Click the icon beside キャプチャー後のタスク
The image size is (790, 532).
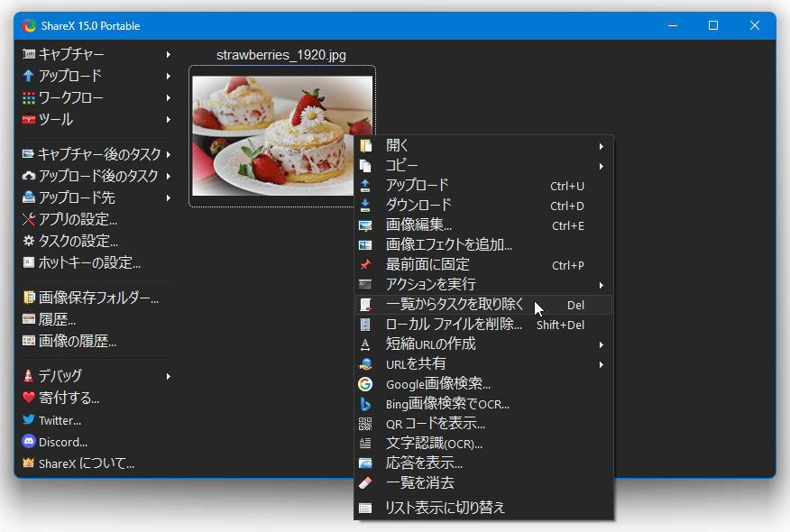point(28,153)
